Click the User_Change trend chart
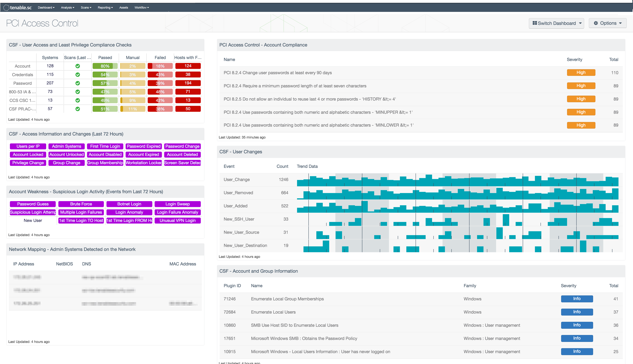This screenshot has height=364, width=633. pos(458,180)
